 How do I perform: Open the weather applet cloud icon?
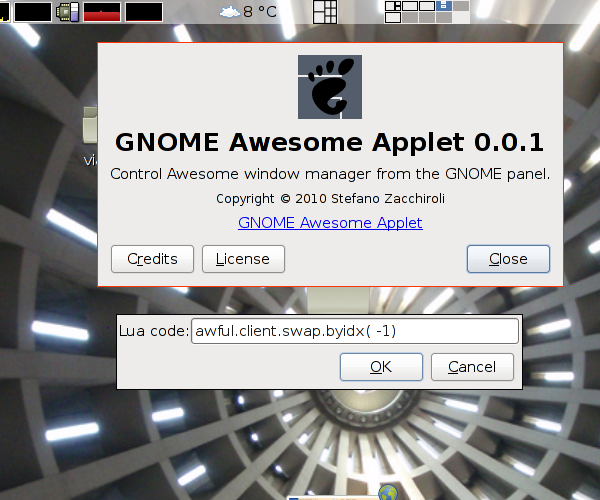pos(229,12)
